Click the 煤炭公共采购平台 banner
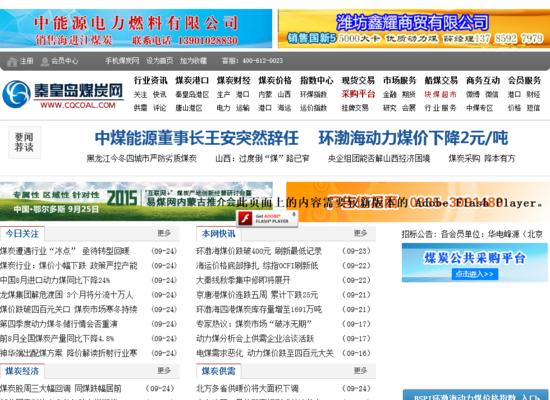The width and height of the screenshot is (550, 400). point(475,262)
